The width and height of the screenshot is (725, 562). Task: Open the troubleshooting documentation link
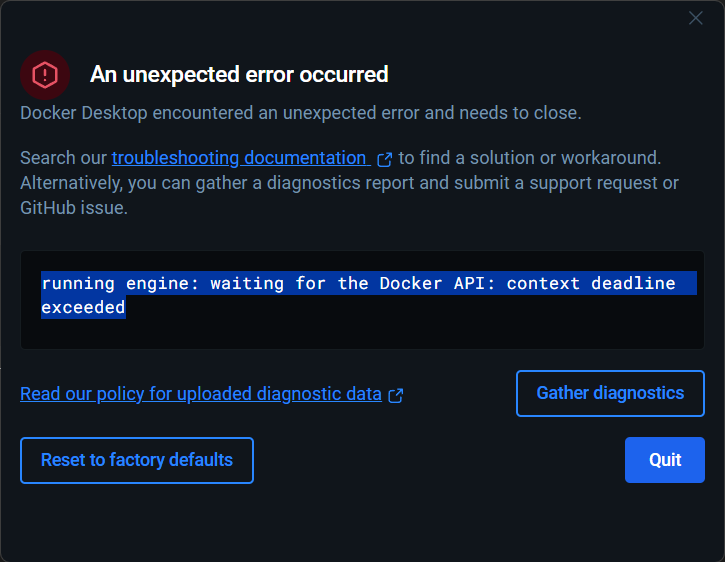239,158
